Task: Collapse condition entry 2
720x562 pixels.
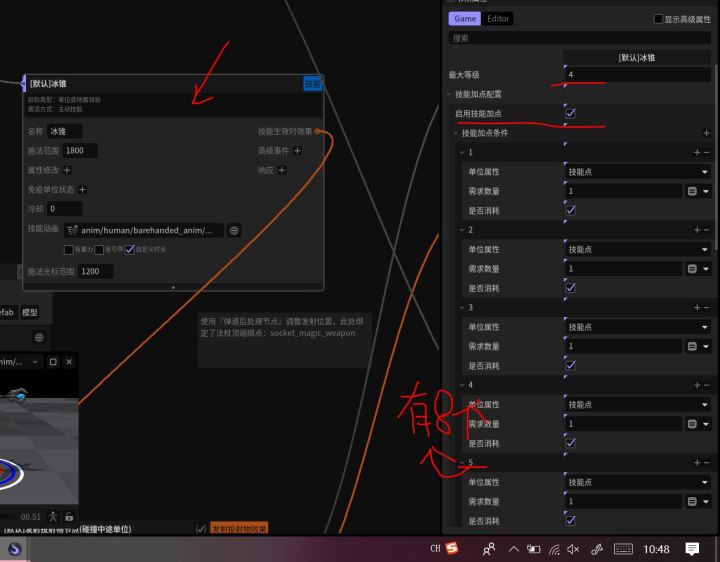Action: tap(462, 230)
